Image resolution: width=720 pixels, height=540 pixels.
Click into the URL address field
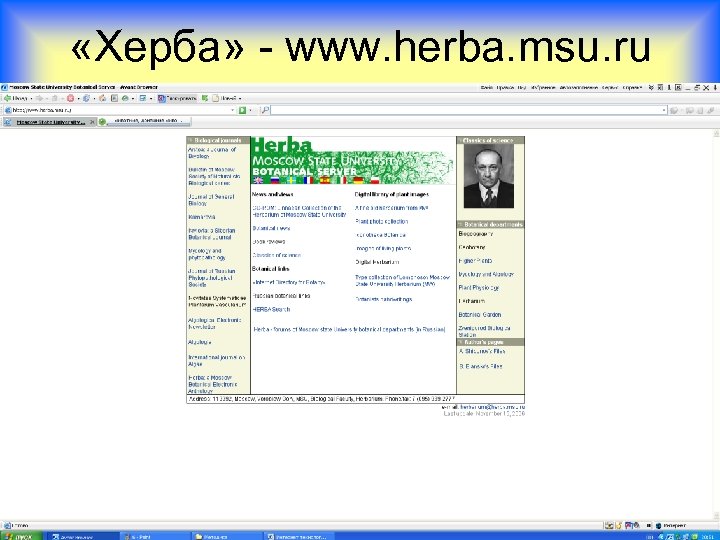click(120, 110)
